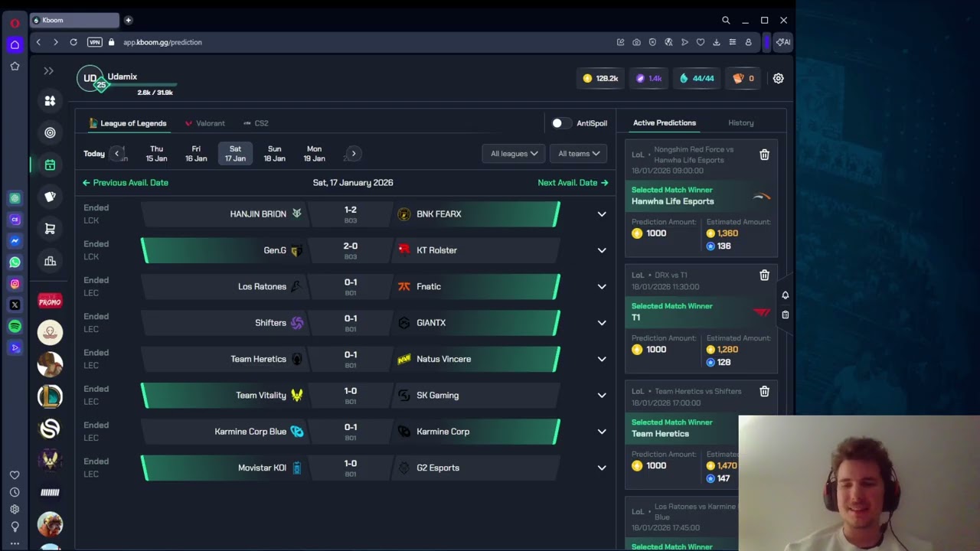Open the All leagues dropdown
The width and height of the screenshot is (980, 551).
pos(514,154)
